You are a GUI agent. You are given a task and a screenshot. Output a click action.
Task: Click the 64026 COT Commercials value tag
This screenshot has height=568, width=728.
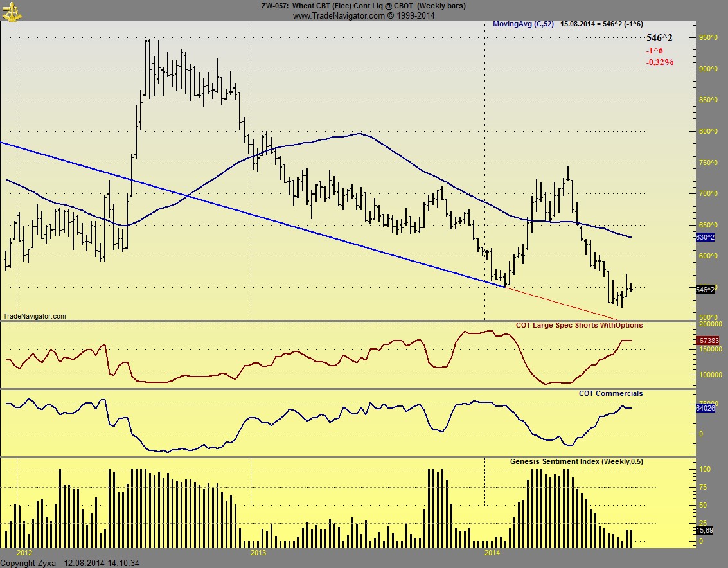[705, 407]
